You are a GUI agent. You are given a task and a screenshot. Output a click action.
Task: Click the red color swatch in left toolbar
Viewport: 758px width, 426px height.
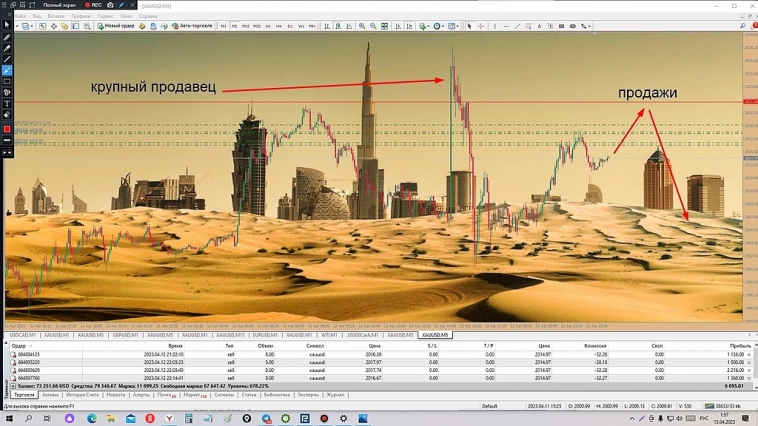point(7,129)
